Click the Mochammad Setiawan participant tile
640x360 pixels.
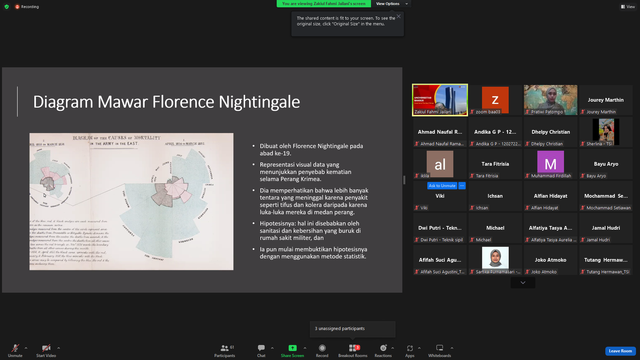(606, 196)
